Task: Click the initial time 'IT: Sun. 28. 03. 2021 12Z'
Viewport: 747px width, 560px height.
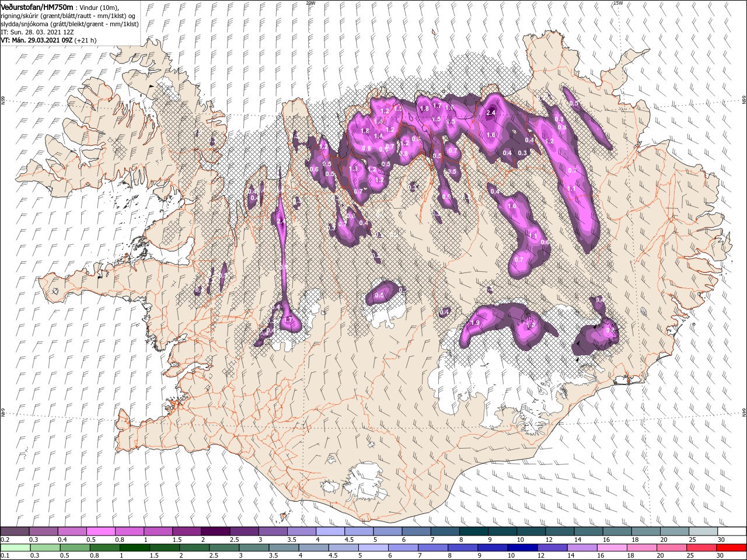Action: click(x=38, y=32)
